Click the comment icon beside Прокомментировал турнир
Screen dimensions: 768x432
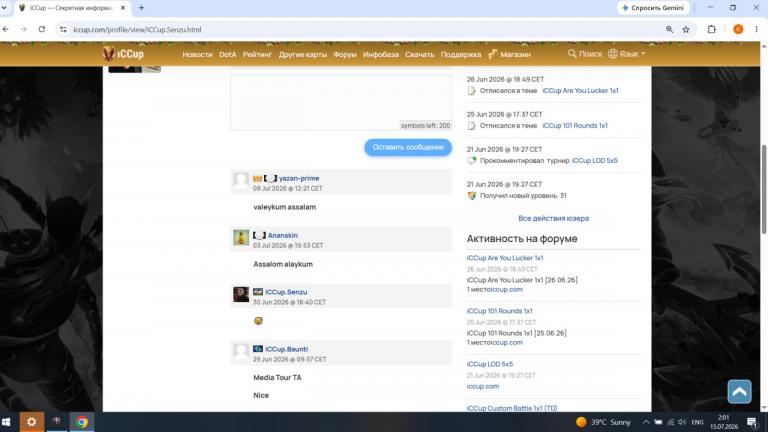pyautogui.click(x=472, y=161)
